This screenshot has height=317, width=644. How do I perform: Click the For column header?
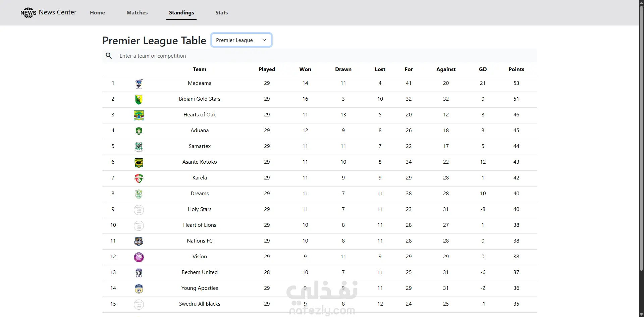click(409, 69)
